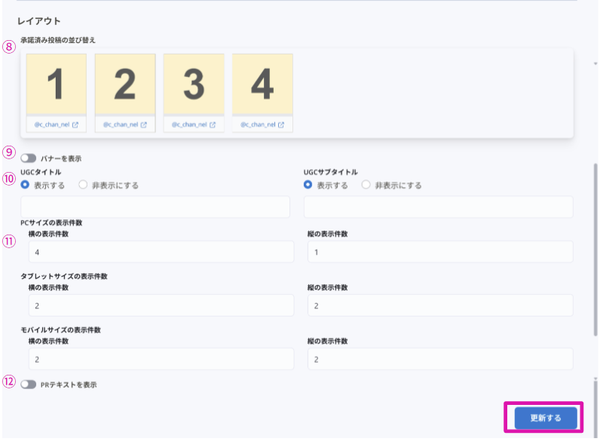Select 表示する for UGCタイトル
The image size is (600, 441).
pyautogui.click(x=25, y=185)
